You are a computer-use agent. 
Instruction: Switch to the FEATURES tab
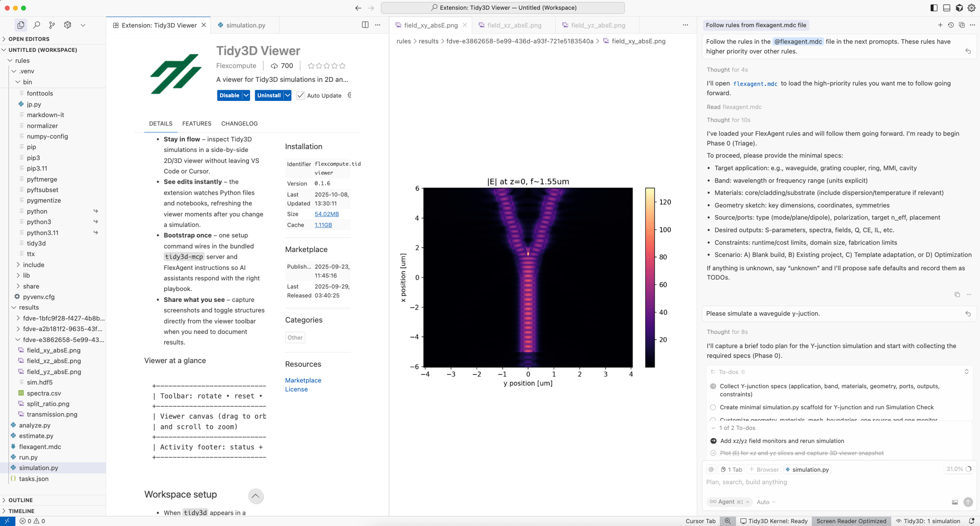click(196, 124)
